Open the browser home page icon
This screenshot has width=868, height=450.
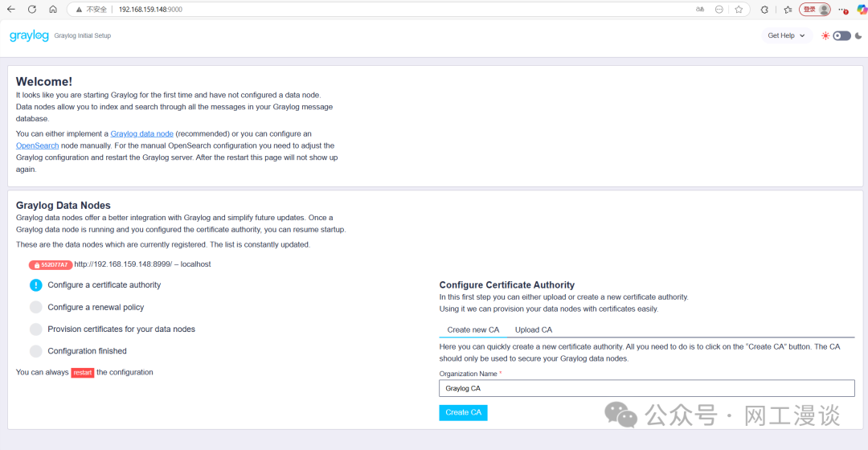(52, 10)
